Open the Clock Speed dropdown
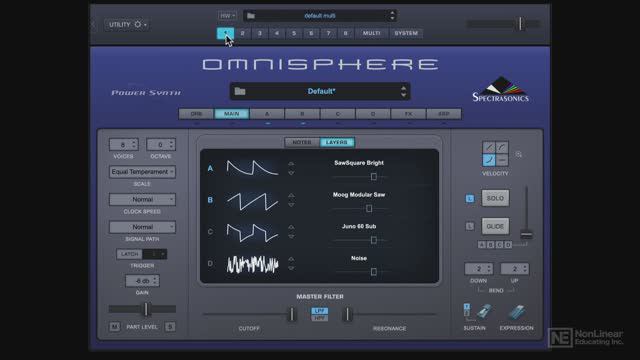 click(142, 199)
